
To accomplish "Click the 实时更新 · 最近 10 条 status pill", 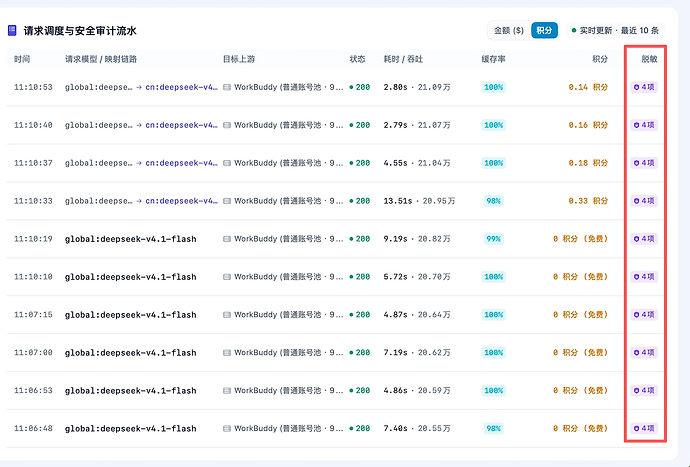I will [x=615, y=30].
